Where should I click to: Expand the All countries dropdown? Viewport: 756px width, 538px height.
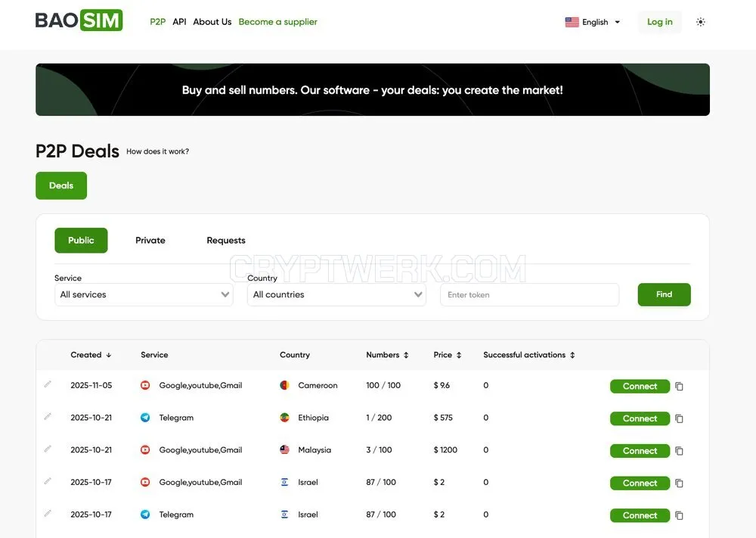pos(336,295)
